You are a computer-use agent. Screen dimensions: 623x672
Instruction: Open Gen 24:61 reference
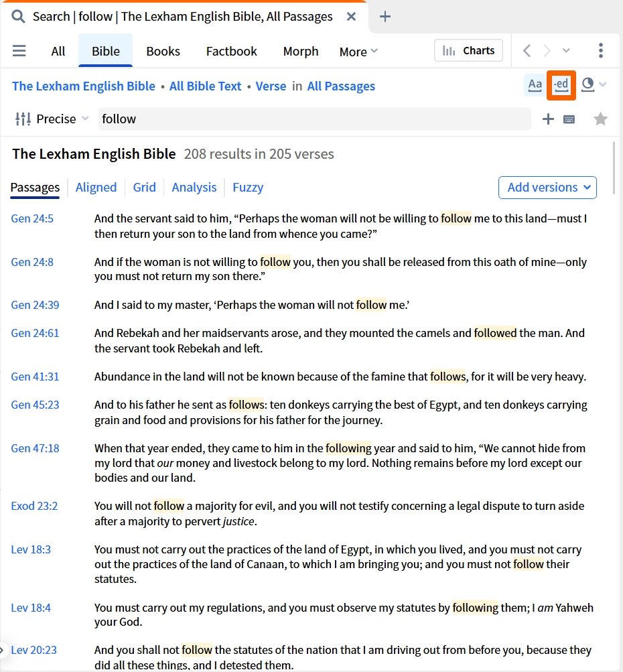point(35,333)
